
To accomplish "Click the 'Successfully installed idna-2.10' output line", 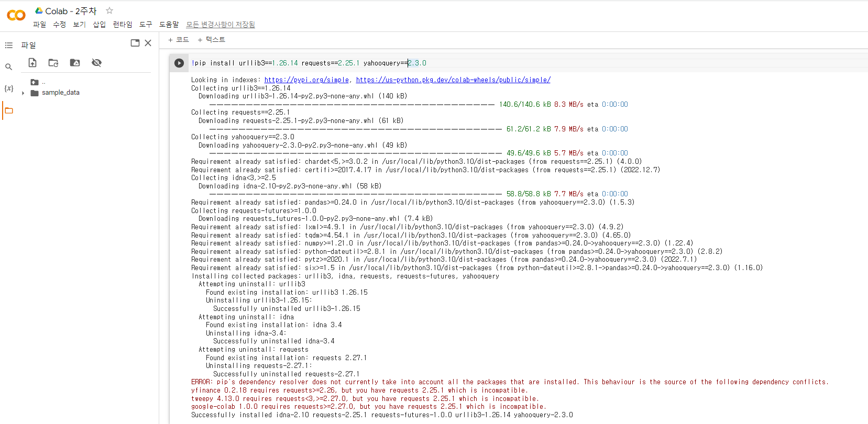I will tap(382, 415).
